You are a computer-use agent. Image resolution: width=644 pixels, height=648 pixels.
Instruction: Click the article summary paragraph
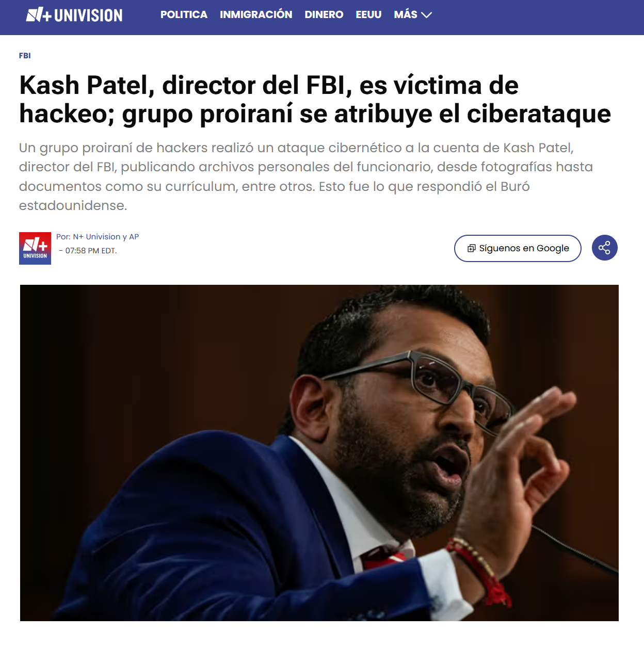[x=306, y=176]
